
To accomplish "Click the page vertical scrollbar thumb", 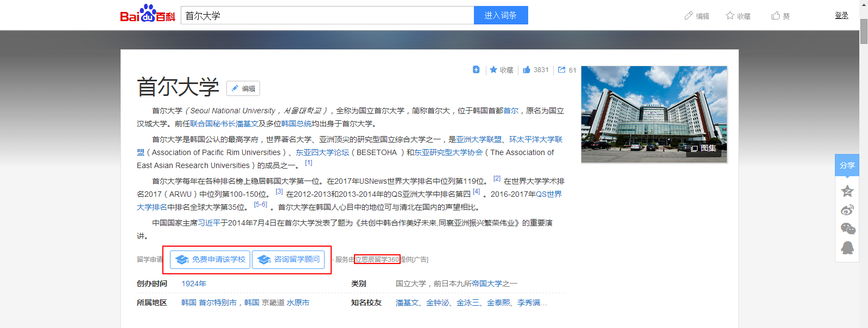I will (864, 31).
